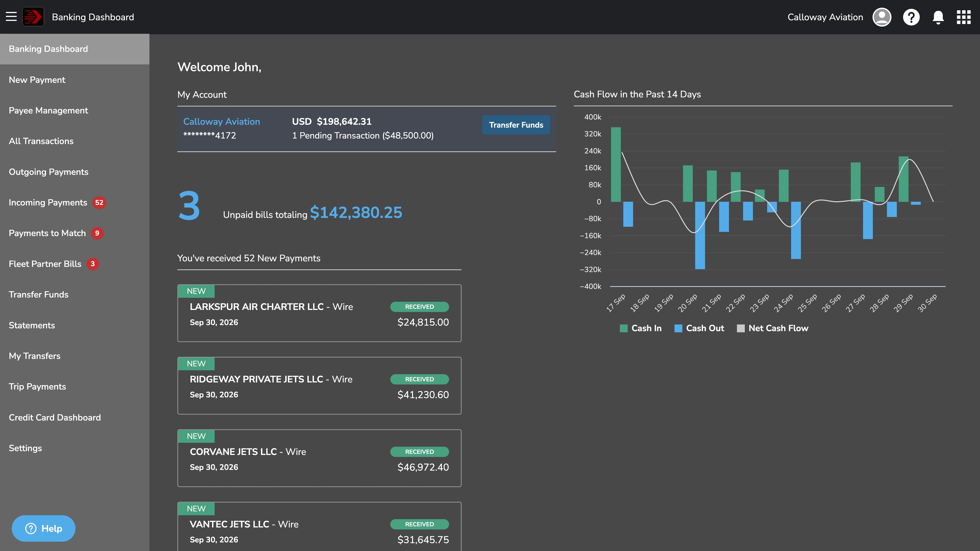Toggle the Cash In legend series
The height and width of the screenshot is (551, 980).
[x=641, y=328]
